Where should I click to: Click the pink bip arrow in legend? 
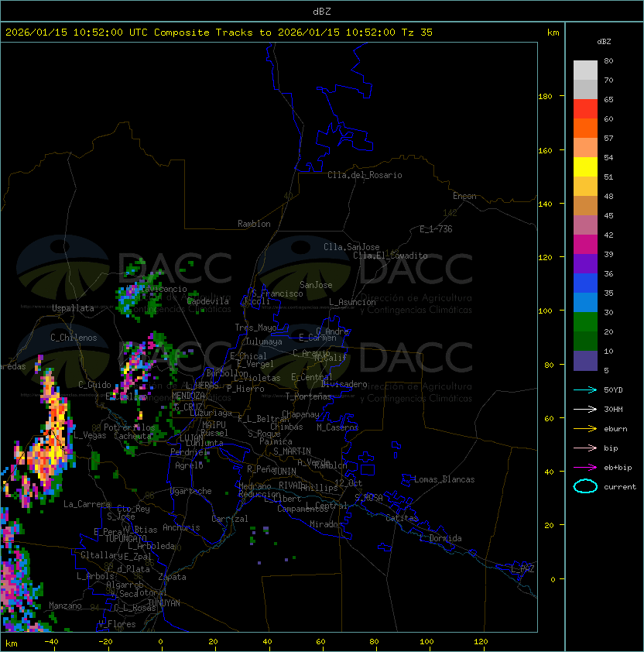point(585,448)
